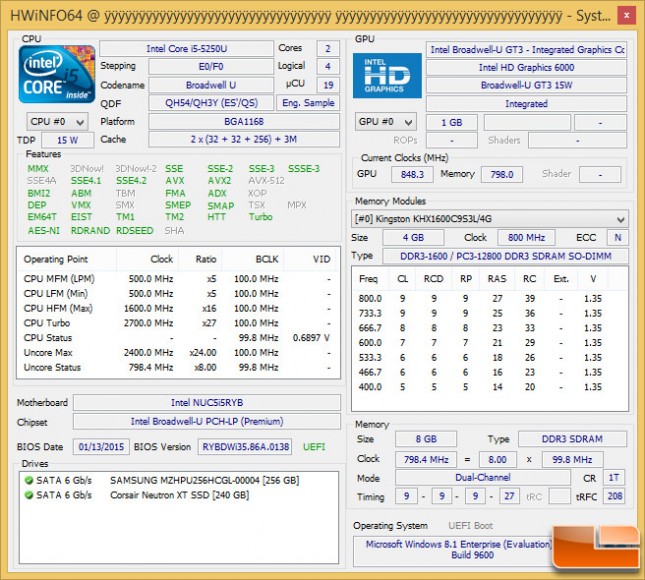Click the 848.3 GPU clock value

pos(412,174)
